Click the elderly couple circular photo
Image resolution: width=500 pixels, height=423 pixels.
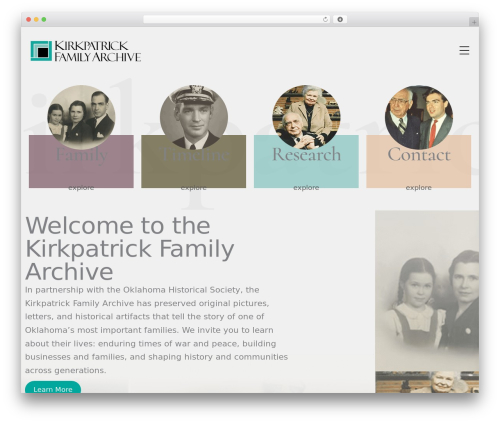(306, 116)
